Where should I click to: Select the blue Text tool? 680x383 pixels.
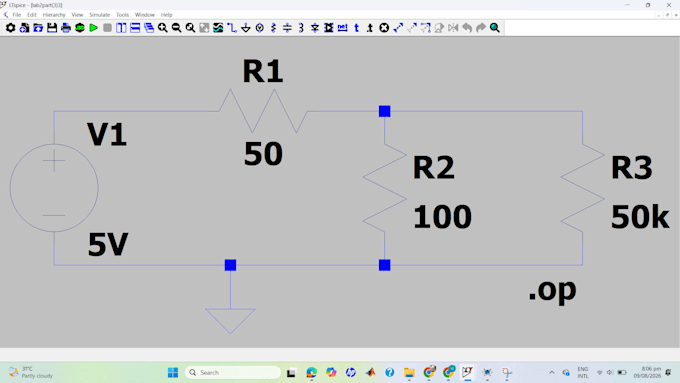[356, 28]
